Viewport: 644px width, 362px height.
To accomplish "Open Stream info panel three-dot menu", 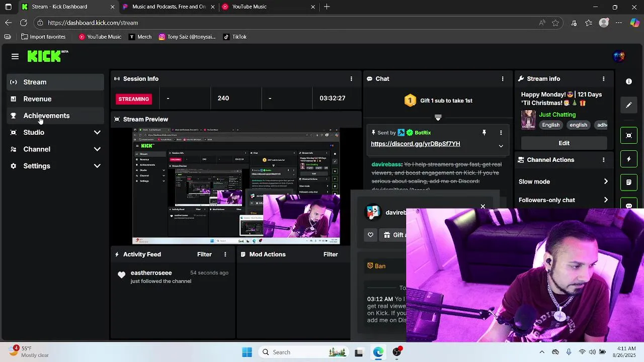I will [603, 79].
